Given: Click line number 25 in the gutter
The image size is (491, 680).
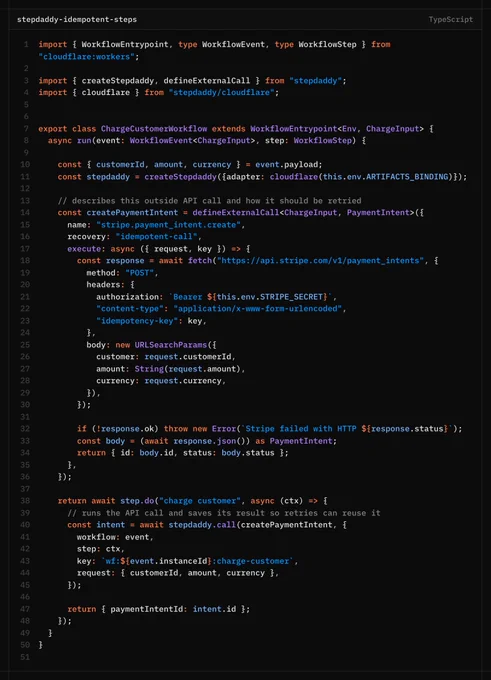Looking at the screenshot, I should (x=25, y=345).
